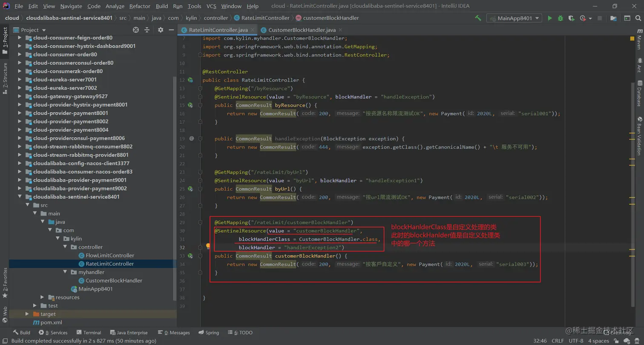644x345 pixels.
Task: Open the 0: Messages tool window
Action: tap(173, 333)
